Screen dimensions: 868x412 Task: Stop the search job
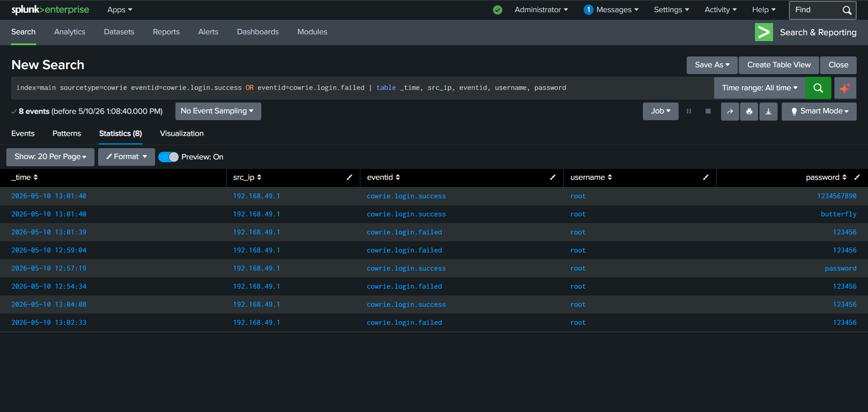click(x=708, y=111)
